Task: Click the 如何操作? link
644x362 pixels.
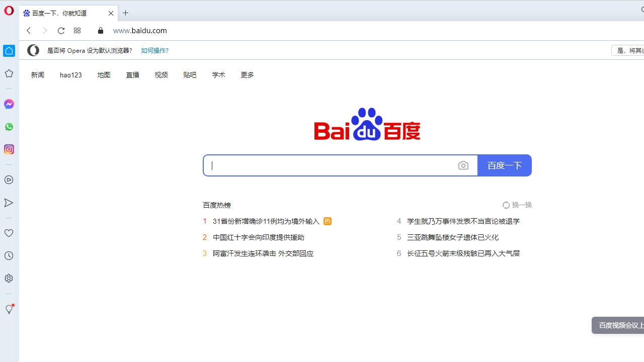Action: 154,50
